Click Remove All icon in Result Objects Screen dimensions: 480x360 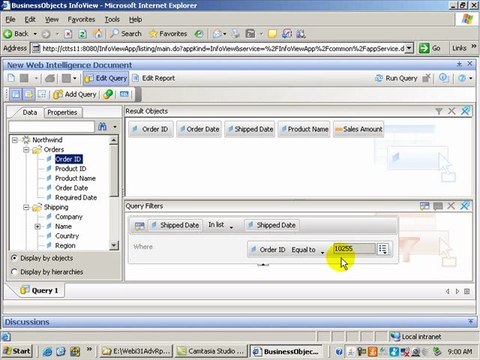coord(465,111)
